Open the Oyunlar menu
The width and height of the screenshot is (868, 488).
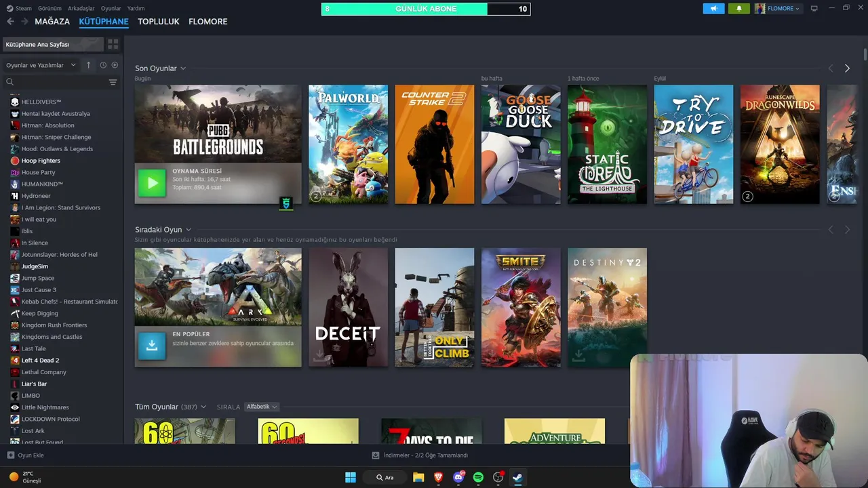[x=111, y=8]
